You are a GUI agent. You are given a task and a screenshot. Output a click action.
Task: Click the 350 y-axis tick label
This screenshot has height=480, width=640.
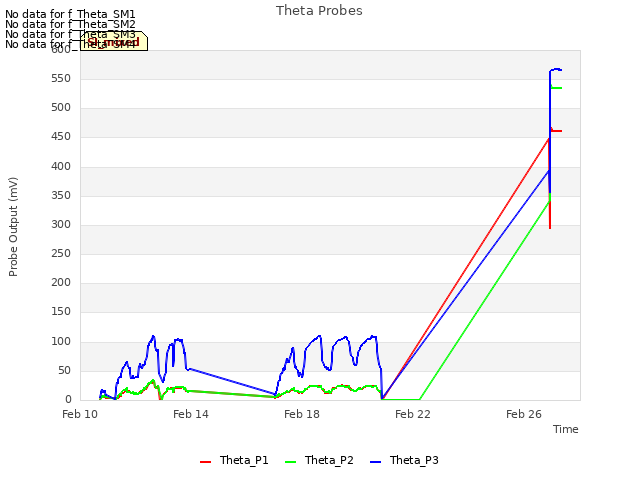pos(61,196)
